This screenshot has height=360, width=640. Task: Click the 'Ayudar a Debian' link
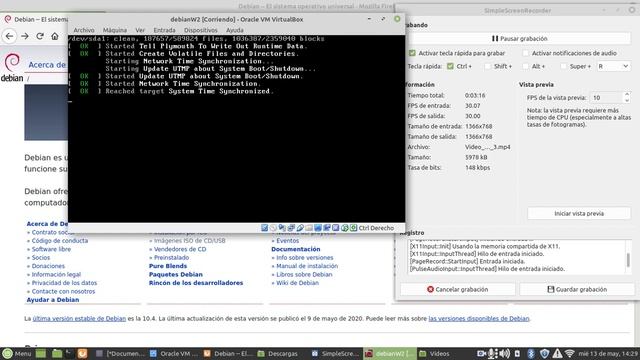[x=53, y=300]
